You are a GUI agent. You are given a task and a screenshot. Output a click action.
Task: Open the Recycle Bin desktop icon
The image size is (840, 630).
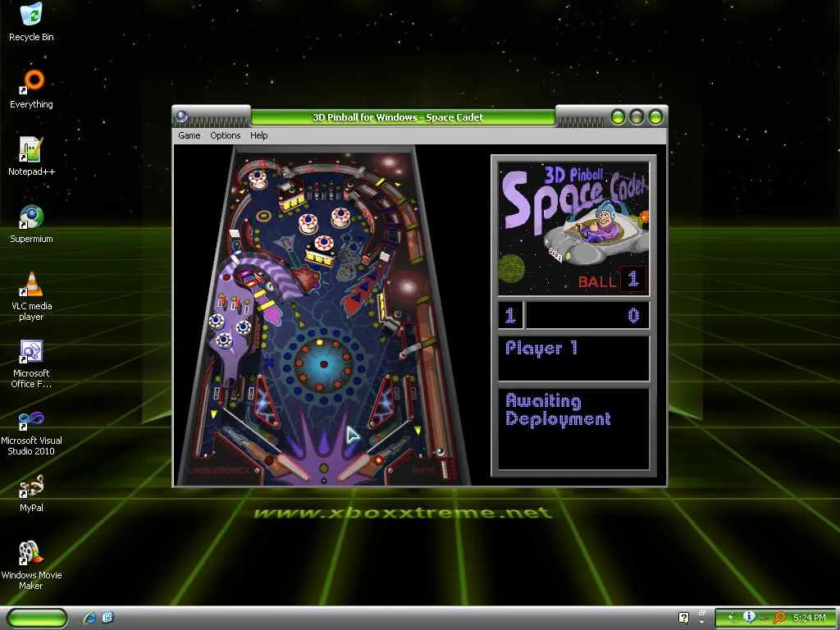31,22
